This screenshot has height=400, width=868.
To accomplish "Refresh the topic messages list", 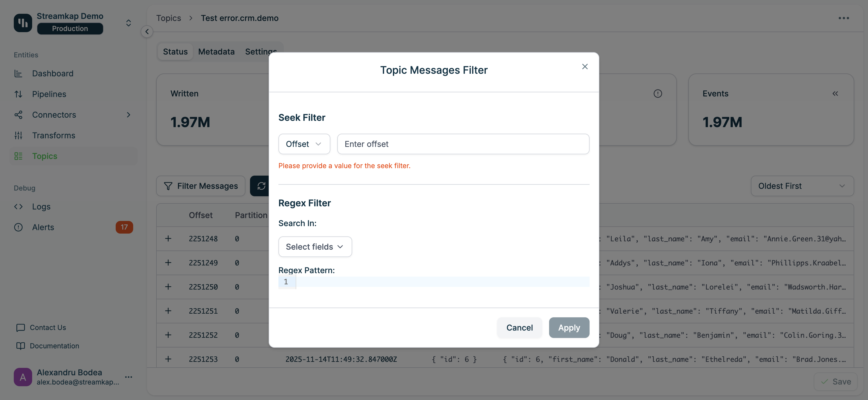I will pos(261,186).
